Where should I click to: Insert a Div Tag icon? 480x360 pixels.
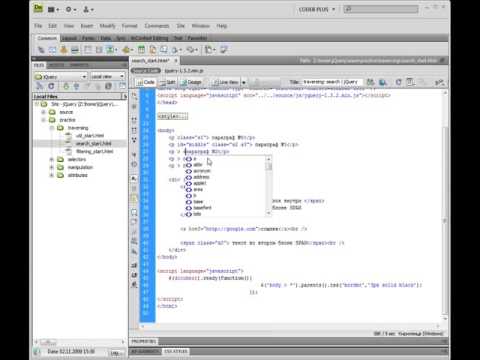click(x=99, y=50)
